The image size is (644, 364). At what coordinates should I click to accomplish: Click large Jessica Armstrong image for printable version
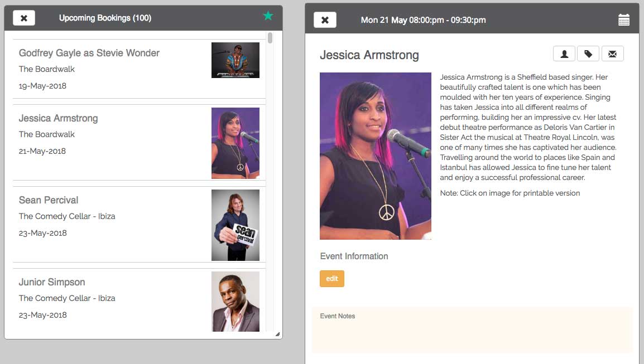pos(376,156)
